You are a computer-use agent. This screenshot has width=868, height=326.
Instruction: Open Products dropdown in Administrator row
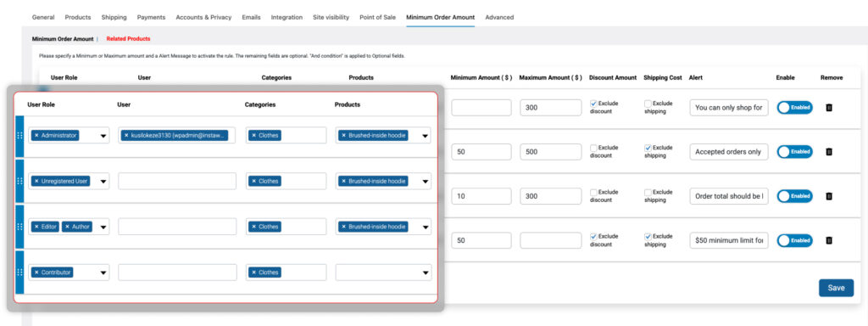[x=426, y=136]
